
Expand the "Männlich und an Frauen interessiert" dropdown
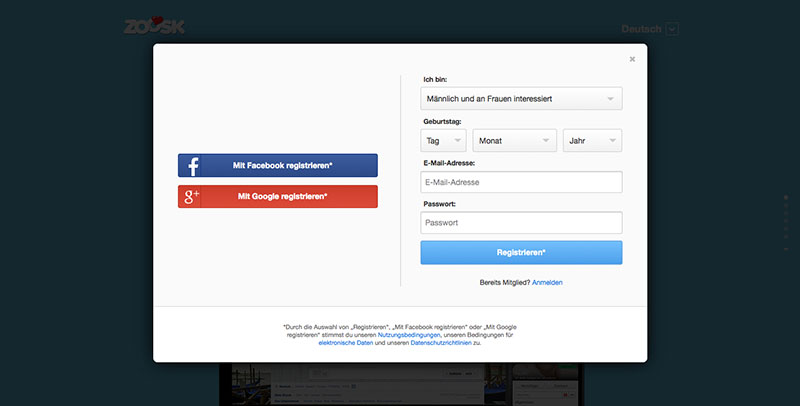(521, 99)
